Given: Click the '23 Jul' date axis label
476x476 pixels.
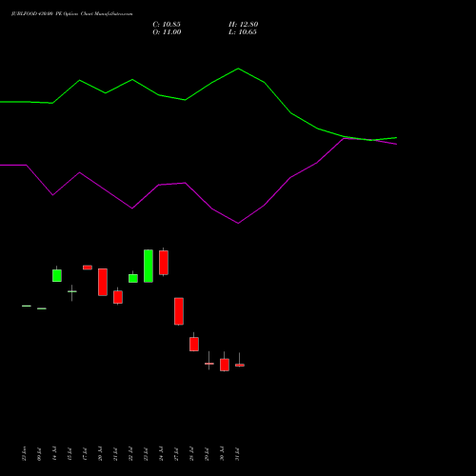Looking at the screenshot, I should (146, 454).
